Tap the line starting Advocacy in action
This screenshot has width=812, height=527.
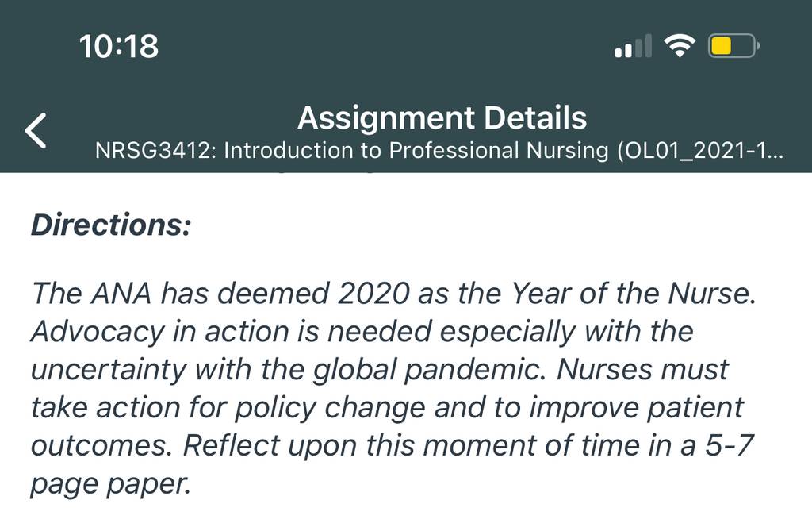click(x=362, y=332)
